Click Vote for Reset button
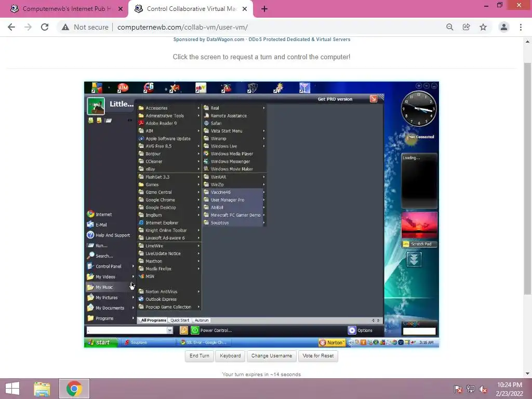 pyautogui.click(x=318, y=356)
